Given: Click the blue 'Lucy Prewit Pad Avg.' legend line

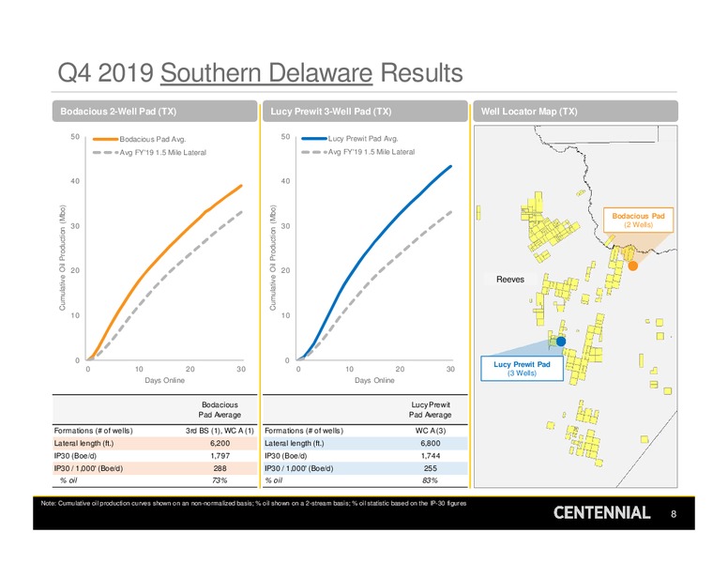Looking at the screenshot, I should point(314,139).
